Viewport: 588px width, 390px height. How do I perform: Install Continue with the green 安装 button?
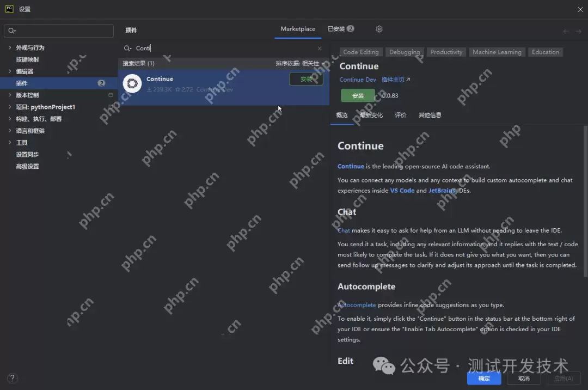[358, 95]
